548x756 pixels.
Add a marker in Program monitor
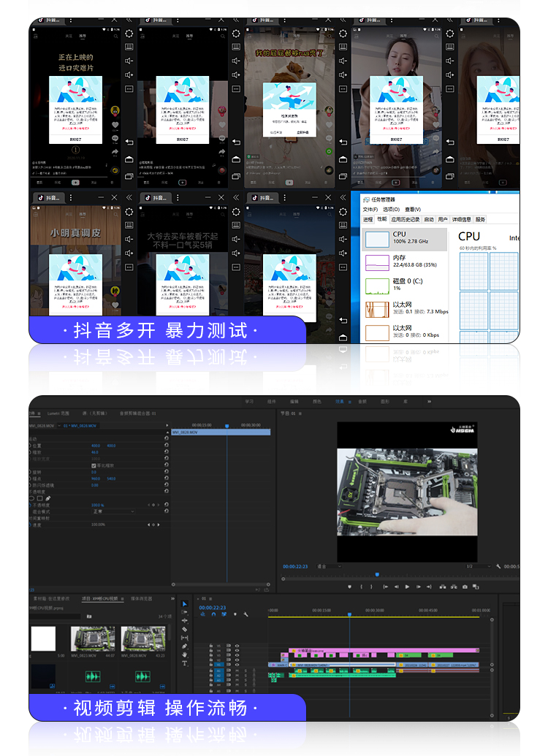pyautogui.click(x=349, y=587)
